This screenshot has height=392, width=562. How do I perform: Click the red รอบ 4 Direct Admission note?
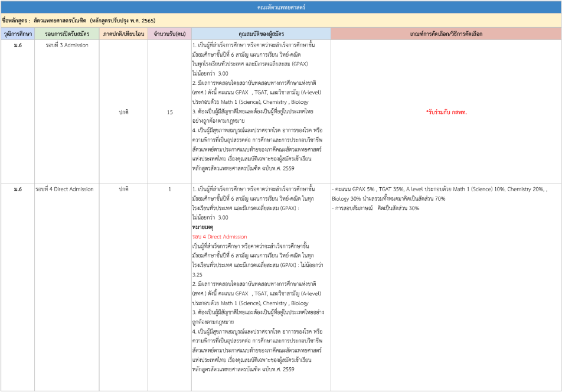tap(220, 237)
